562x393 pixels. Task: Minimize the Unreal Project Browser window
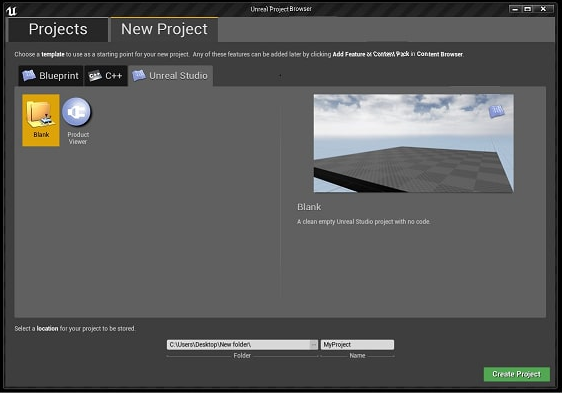pos(515,9)
